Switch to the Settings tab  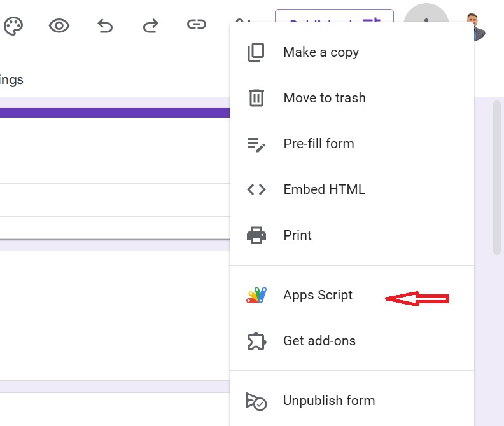click(11, 80)
